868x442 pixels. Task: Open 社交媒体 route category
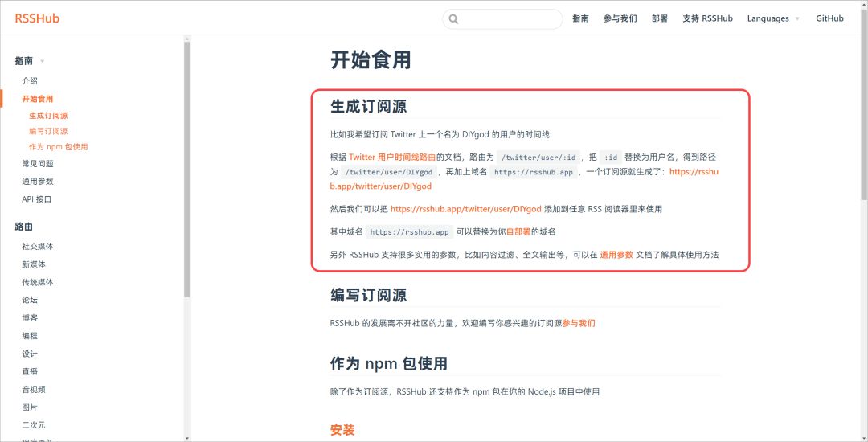(38, 246)
